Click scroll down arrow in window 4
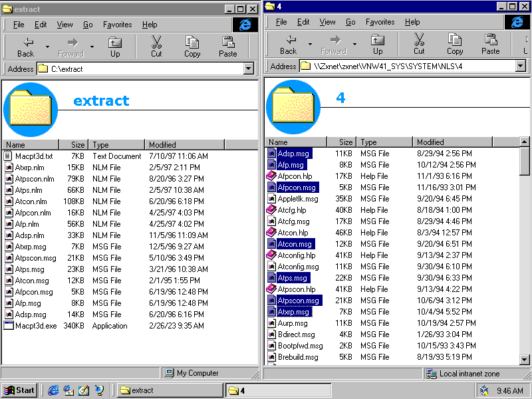 524,359
